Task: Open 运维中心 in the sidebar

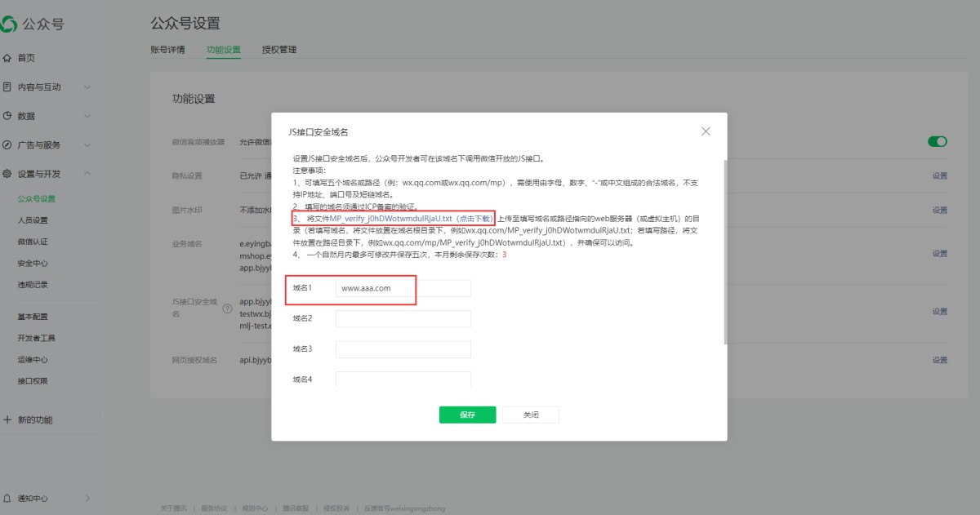Action: [x=33, y=359]
